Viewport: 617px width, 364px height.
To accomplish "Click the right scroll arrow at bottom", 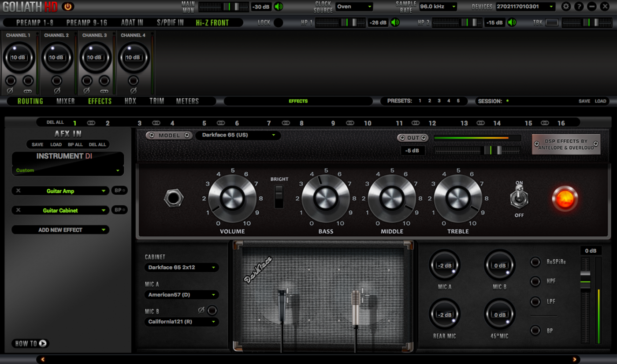I will (574, 359).
